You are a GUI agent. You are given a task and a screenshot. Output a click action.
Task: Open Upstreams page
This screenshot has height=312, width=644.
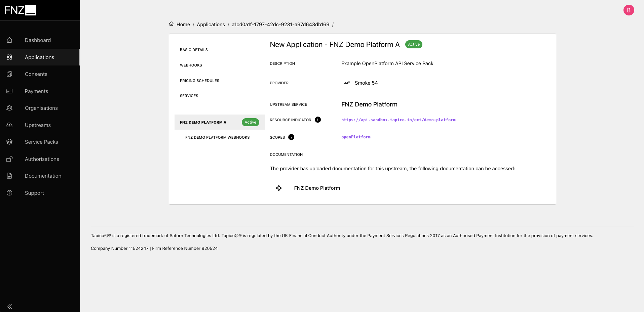point(38,125)
